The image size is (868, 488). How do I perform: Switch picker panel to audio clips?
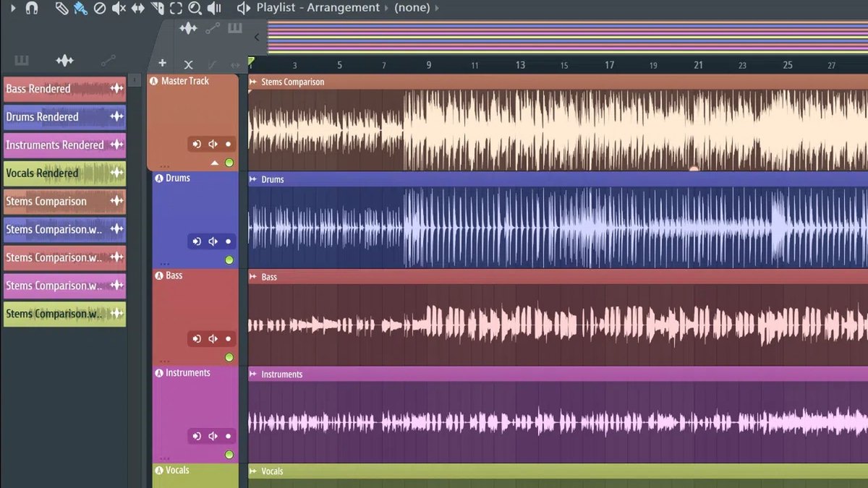(x=64, y=61)
